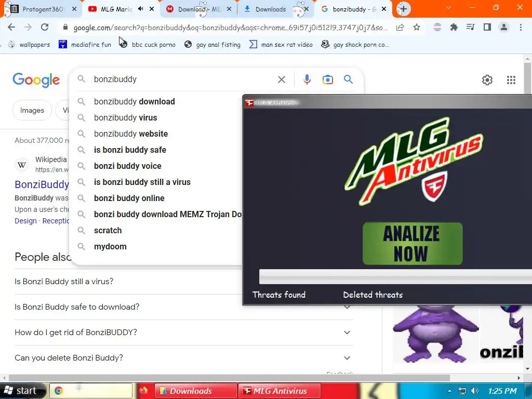Click the page horizontal scrollbar
The height and width of the screenshot is (399, 532).
tap(229, 378)
